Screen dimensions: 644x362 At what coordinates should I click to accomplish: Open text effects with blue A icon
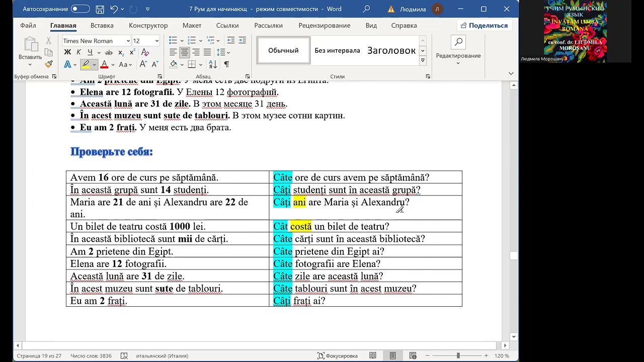(x=67, y=64)
